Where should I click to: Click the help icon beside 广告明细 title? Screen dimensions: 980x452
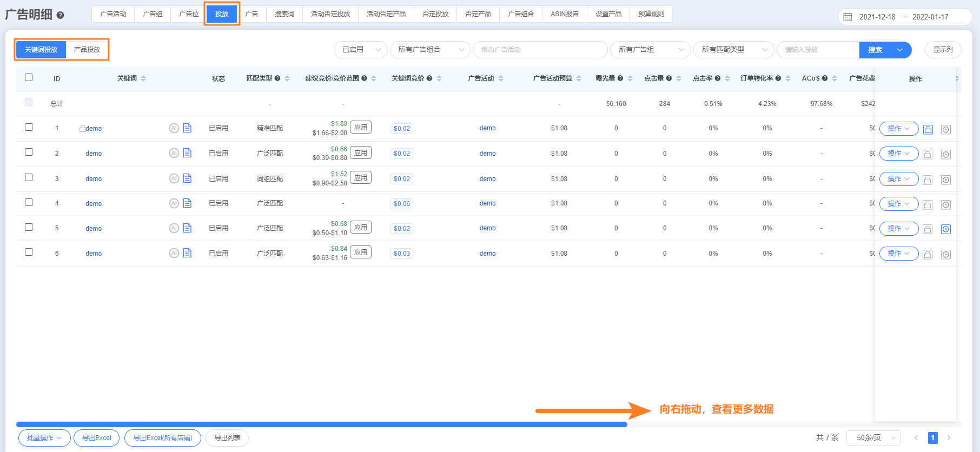pyautogui.click(x=60, y=15)
